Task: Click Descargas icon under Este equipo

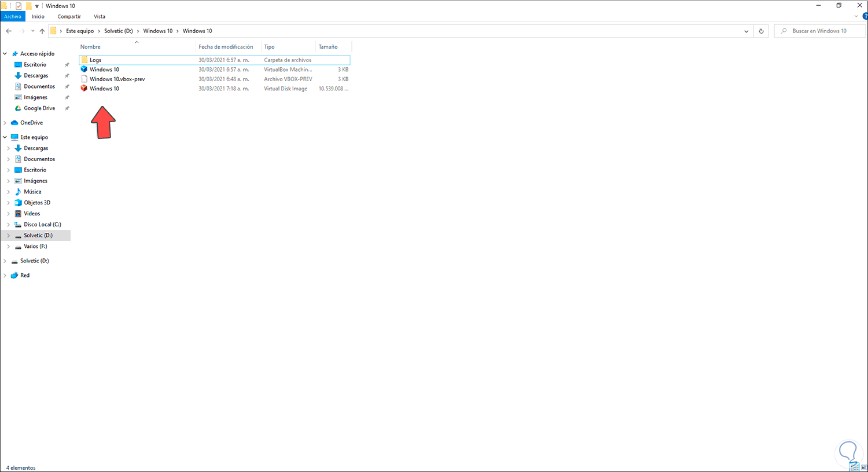Action: (19, 148)
